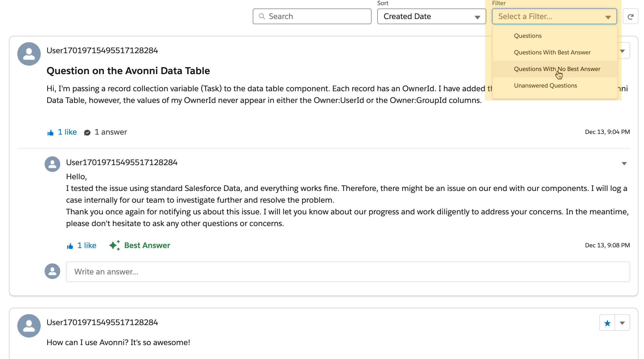Open Question on the Avonni Data Table
The width and height of the screenshot is (644, 359).
pyautogui.click(x=128, y=71)
